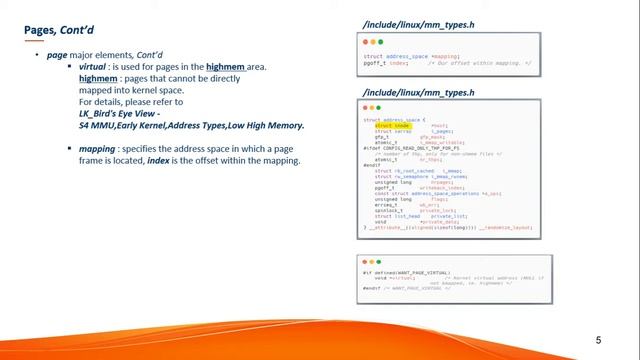The width and height of the screenshot is (640, 360).
Task: Click 'page major elements, Cont'd' bullet
Action: [104, 55]
